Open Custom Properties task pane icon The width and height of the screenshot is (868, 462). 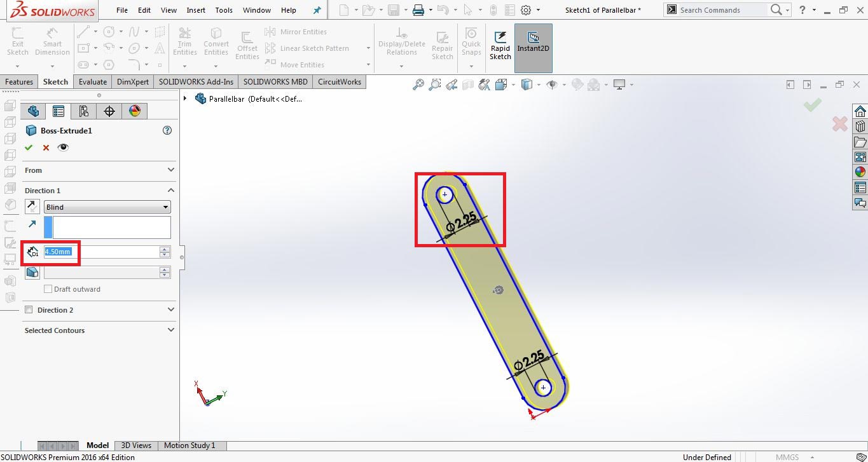coord(860,187)
